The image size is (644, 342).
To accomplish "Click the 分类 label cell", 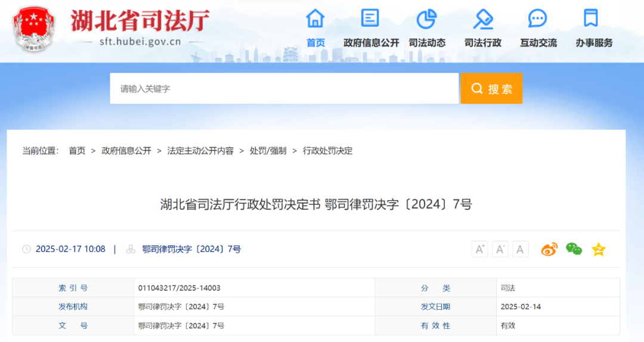I will [x=436, y=288].
